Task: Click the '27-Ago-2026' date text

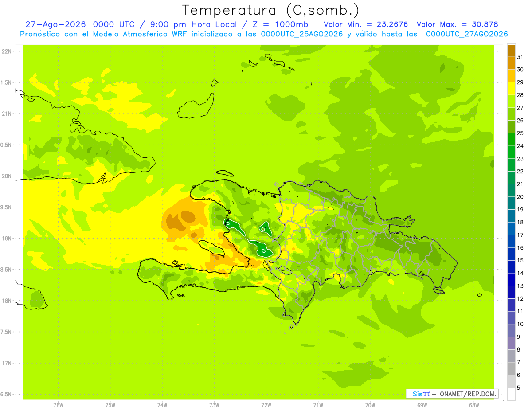Action: [56, 24]
